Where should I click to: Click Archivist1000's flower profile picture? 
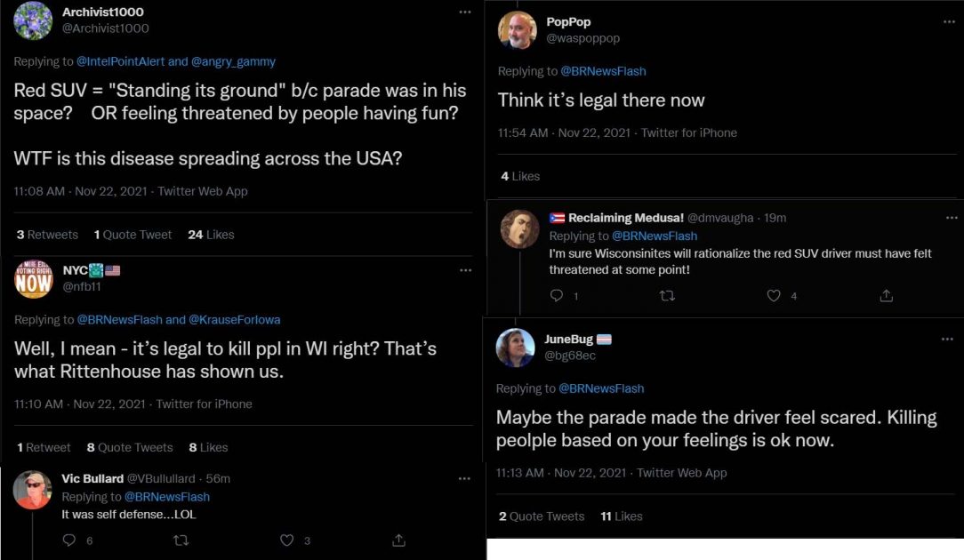(33, 20)
